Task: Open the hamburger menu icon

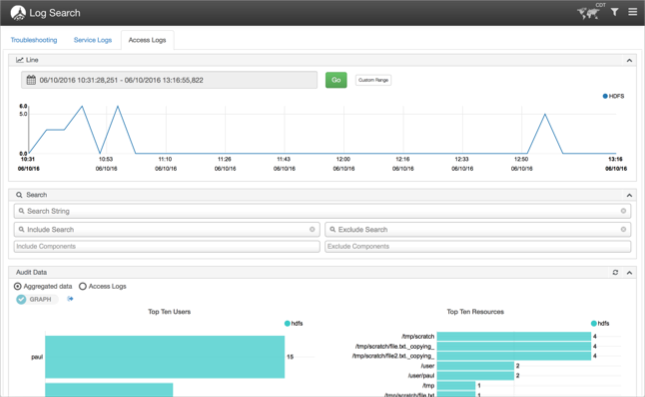Action: click(633, 12)
